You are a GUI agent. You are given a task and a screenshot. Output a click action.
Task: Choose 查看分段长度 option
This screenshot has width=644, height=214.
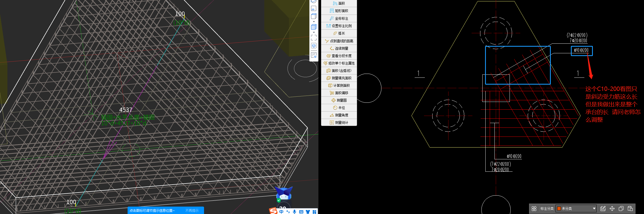click(x=339, y=56)
